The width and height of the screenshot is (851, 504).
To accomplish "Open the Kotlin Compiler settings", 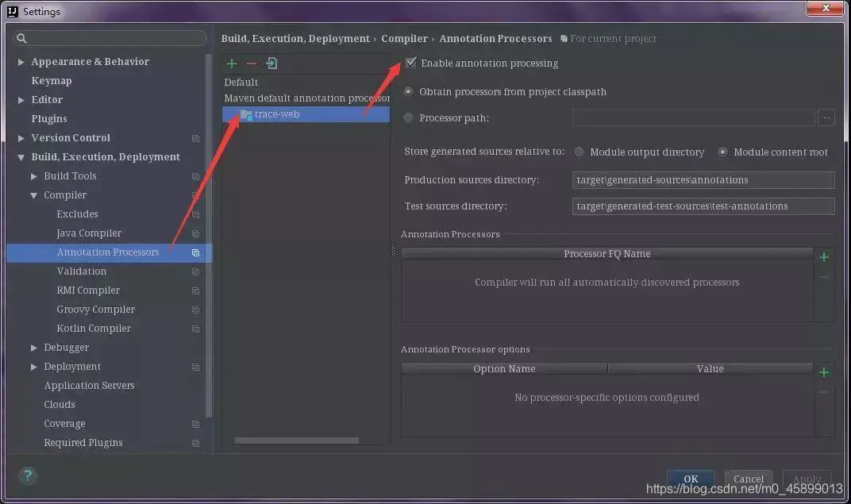I will [94, 329].
